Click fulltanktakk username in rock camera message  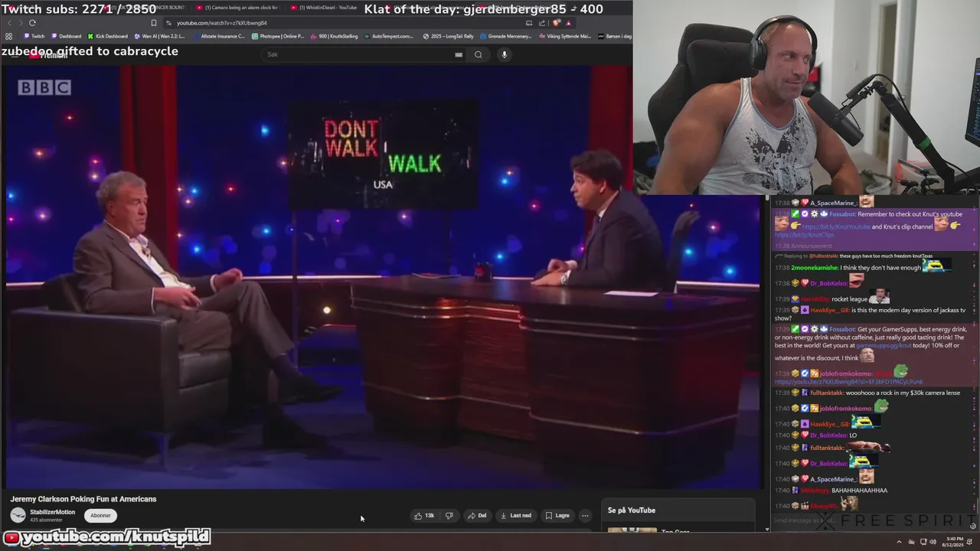click(x=827, y=393)
